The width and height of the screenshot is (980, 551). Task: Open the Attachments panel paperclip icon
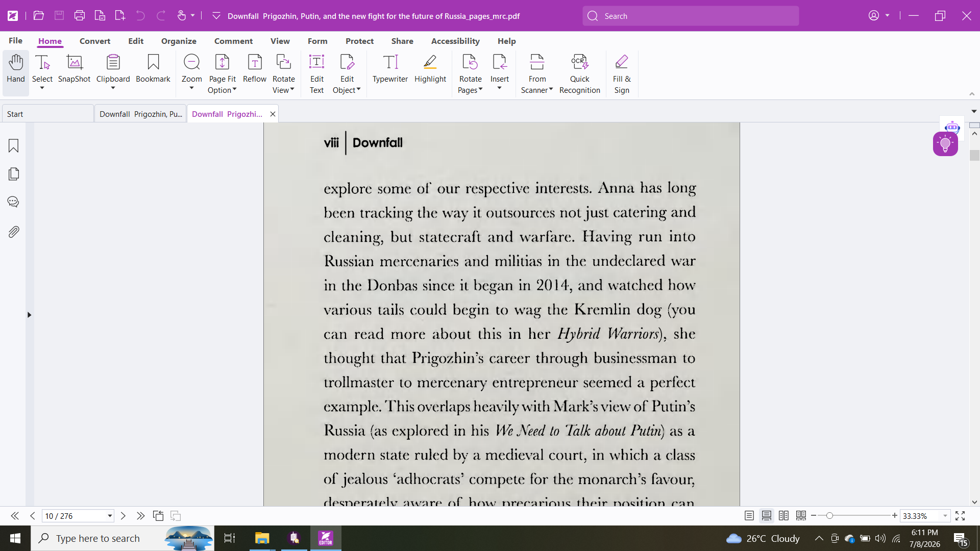[14, 232]
